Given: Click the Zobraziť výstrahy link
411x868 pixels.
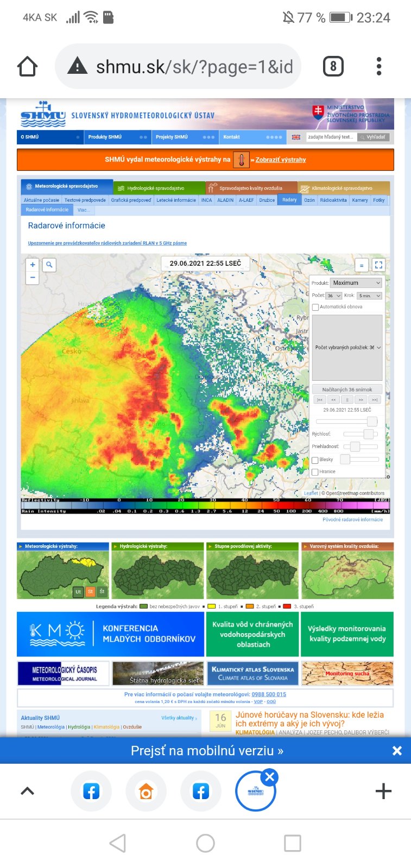Looking at the screenshot, I should point(281,160).
